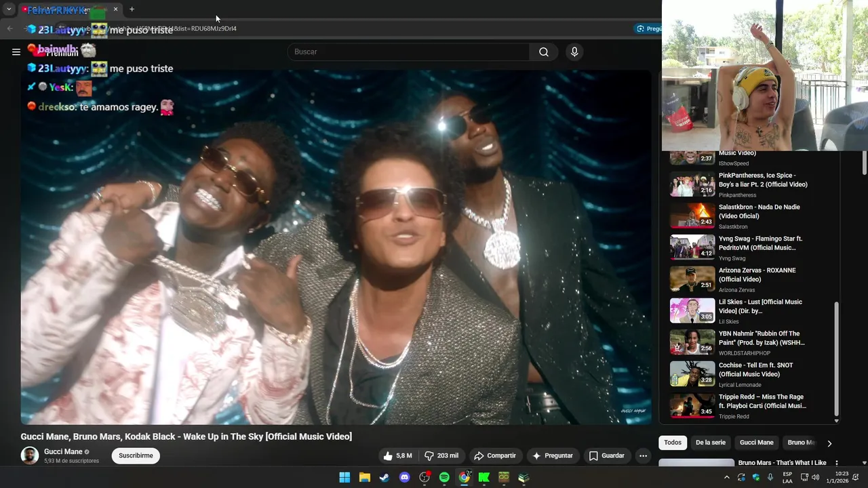Dislike the video showing 203 mil

coord(441,455)
